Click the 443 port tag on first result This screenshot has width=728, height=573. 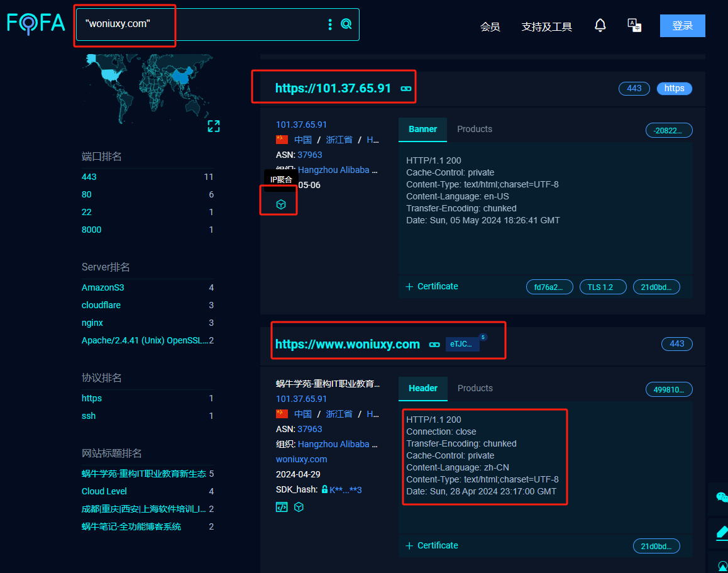[634, 88]
